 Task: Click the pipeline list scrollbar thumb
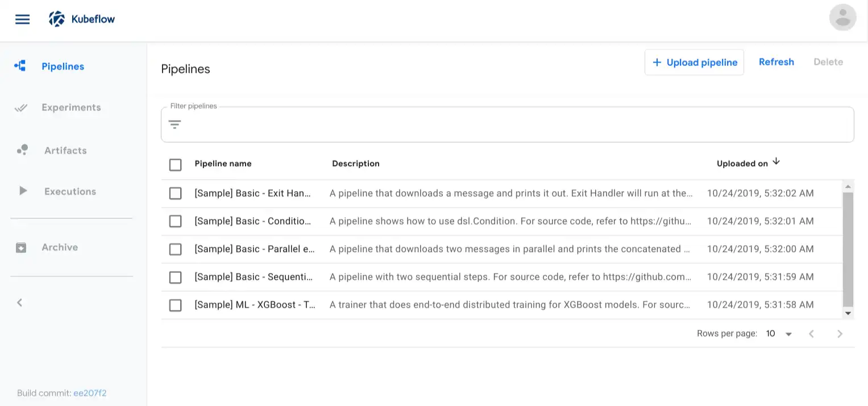tap(848, 248)
